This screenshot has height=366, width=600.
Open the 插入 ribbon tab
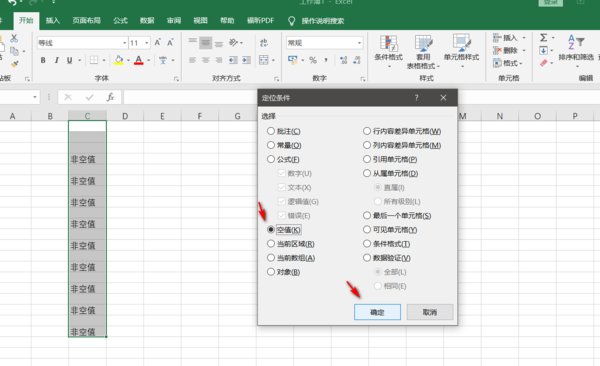(53, 20)
